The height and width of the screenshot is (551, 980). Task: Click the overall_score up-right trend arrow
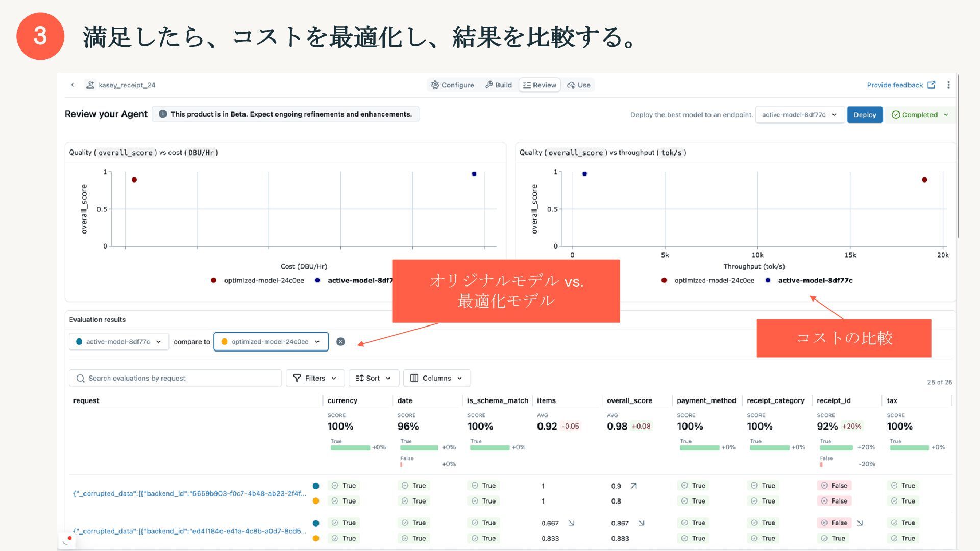point(633,486)
